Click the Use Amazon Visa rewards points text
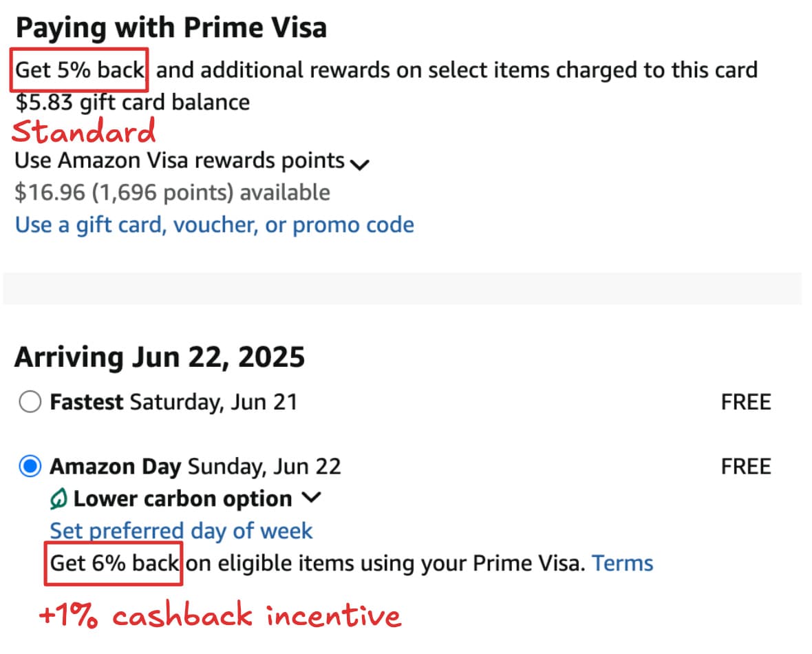Image resolution: width=812 pixels, height=654 pixels. [x=180, y=160]
